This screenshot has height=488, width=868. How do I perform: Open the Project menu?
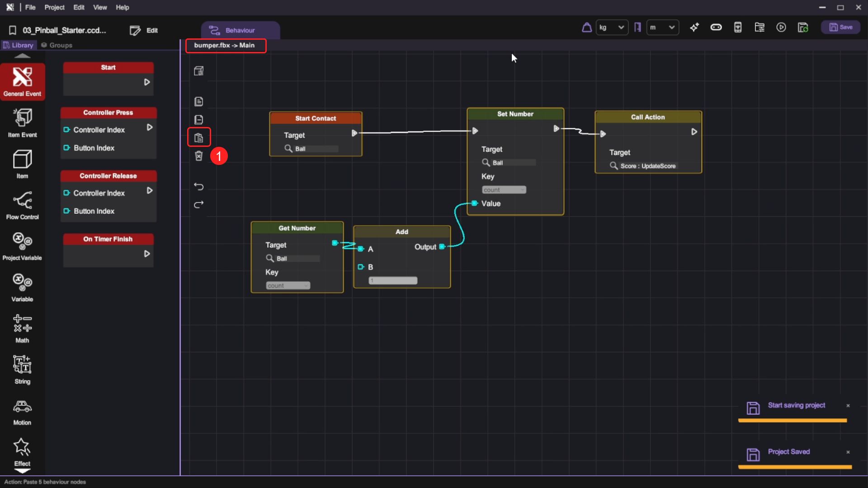pyautogui.click(x=54, y=7)
